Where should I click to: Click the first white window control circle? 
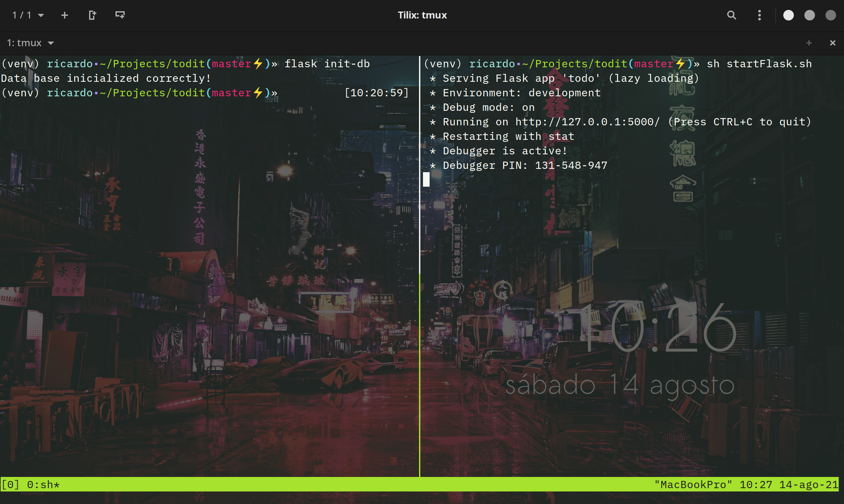(x=788, y=15)
